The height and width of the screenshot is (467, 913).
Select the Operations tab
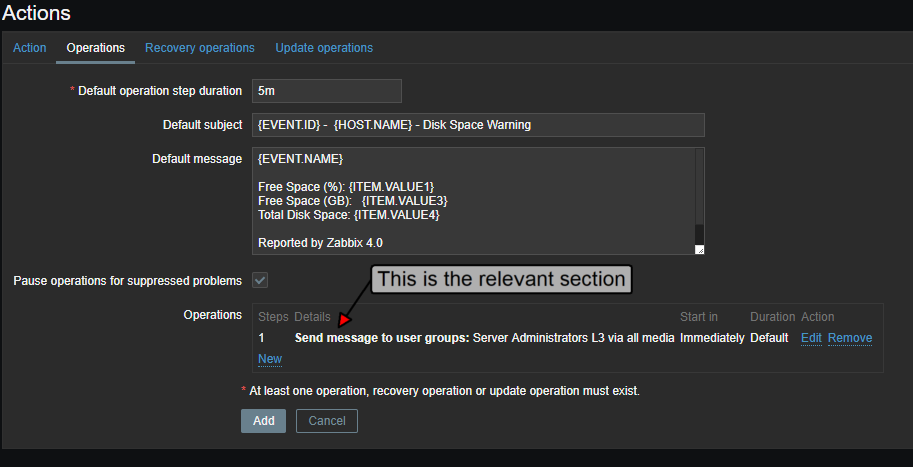pos(95,48)
